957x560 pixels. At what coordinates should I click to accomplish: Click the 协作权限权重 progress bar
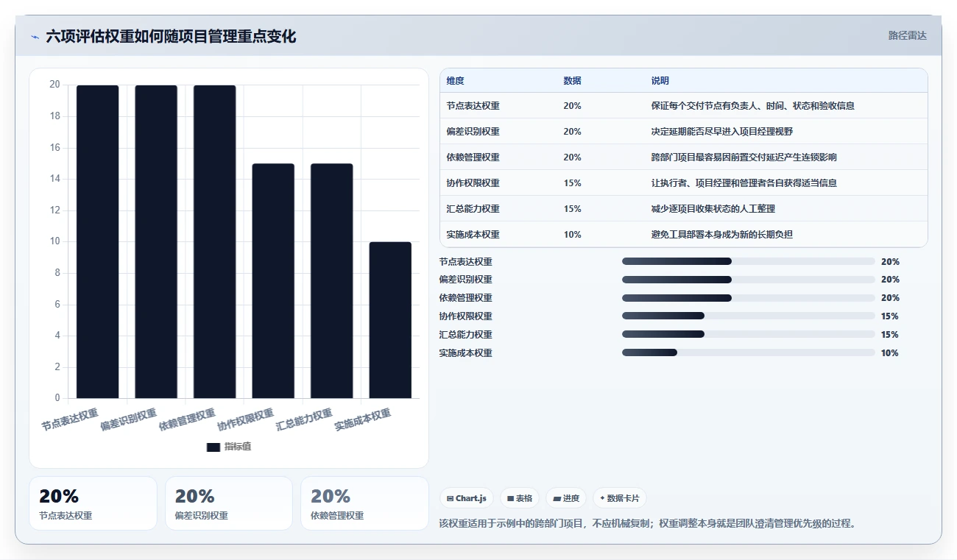749,316
